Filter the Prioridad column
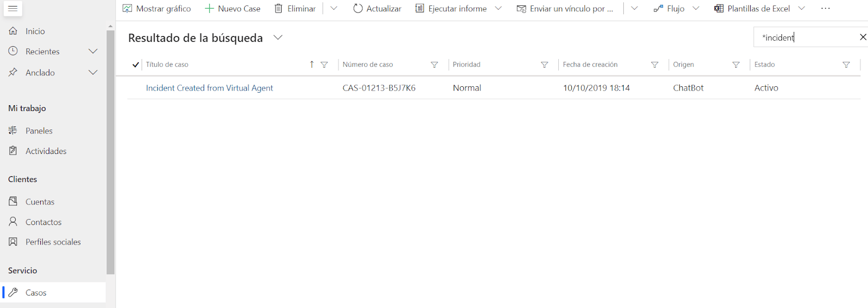 point(544,65)
